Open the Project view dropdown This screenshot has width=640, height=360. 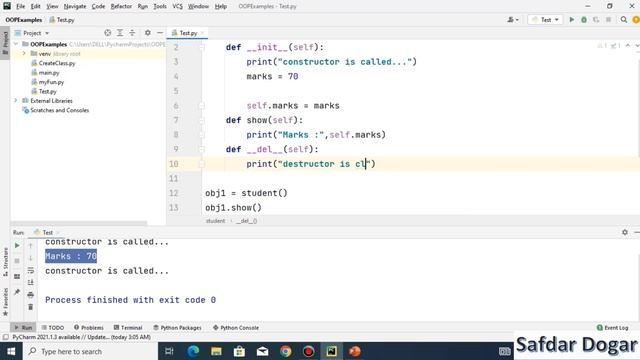[x=32, y=33]
